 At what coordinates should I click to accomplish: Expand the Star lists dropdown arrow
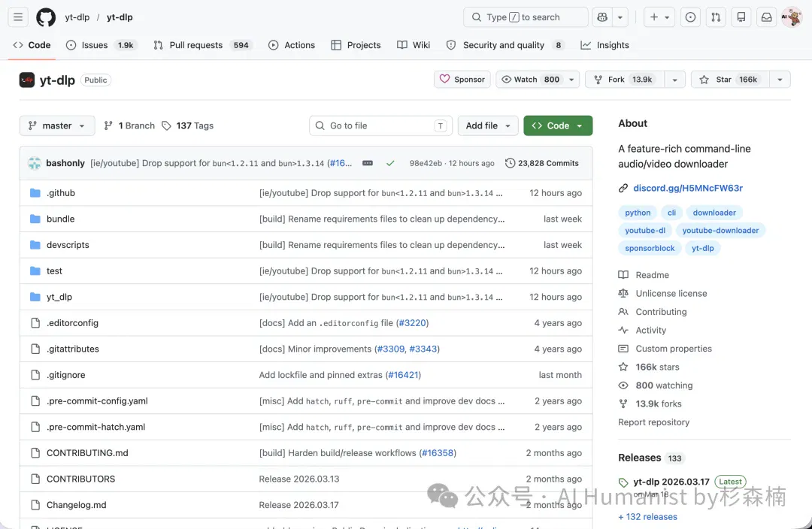[x=780, y=79]
